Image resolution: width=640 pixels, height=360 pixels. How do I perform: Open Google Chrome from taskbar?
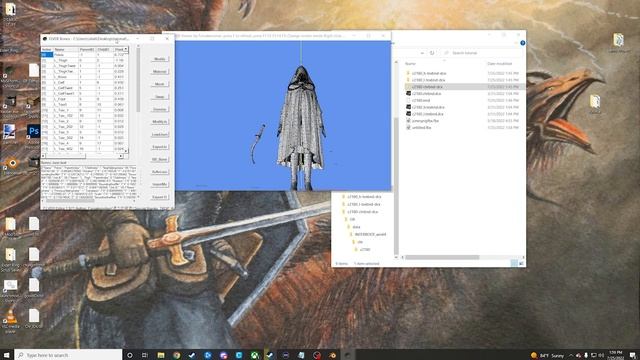click(176, 355)
